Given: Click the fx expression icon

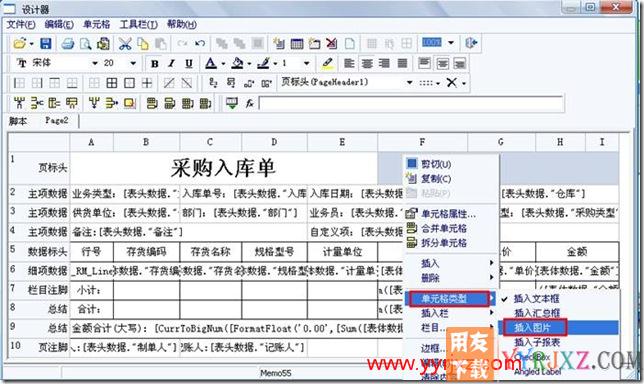Looking at the screenshot, I should [249, 103].
